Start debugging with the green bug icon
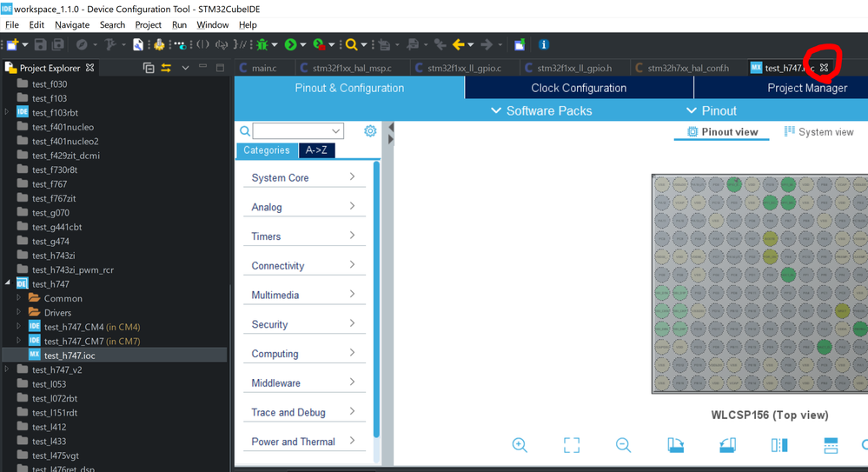Viewport: 868px width, 472px height. point(262,45)
